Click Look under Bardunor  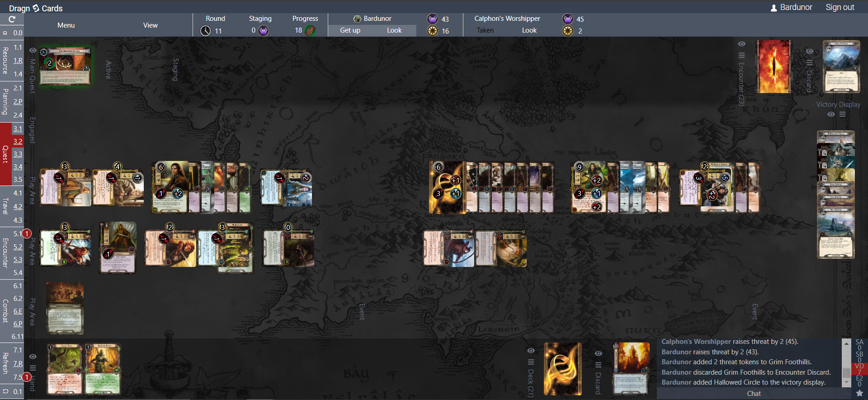tap(394, 30)
